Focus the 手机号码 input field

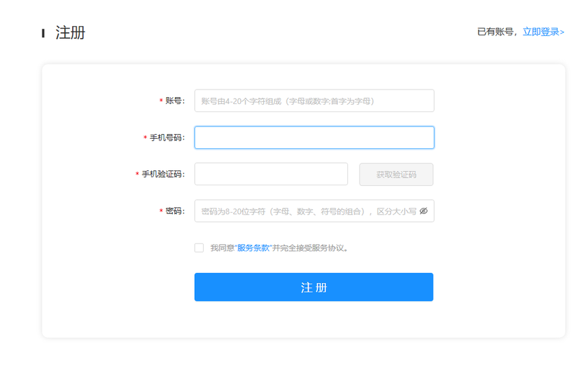click(x=315, y=137)
